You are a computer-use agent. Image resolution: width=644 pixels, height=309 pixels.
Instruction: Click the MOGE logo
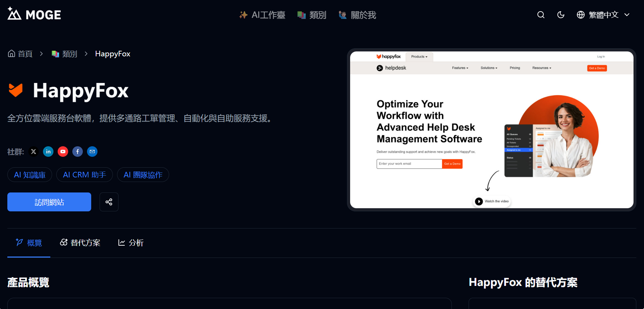tap(34, 14)
